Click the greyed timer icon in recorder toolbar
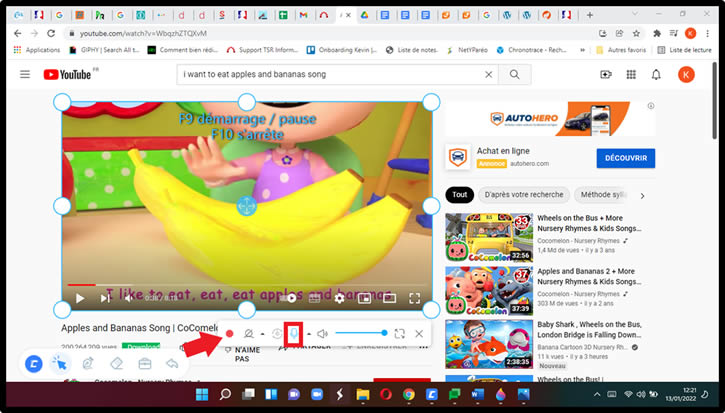725x413 pixels. point(277,333)
